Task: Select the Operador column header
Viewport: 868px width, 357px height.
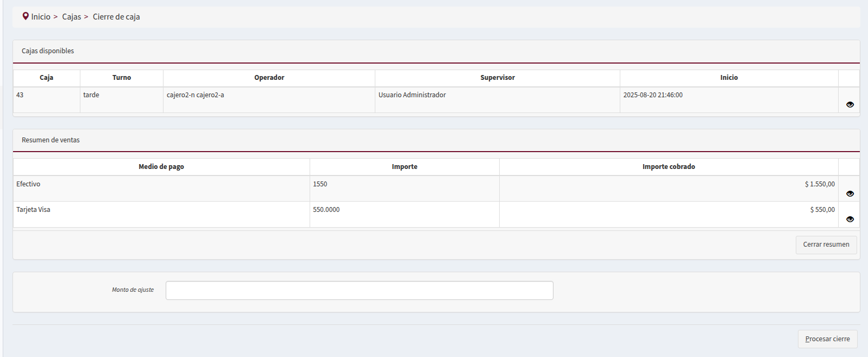Action: tap(269, 78)
